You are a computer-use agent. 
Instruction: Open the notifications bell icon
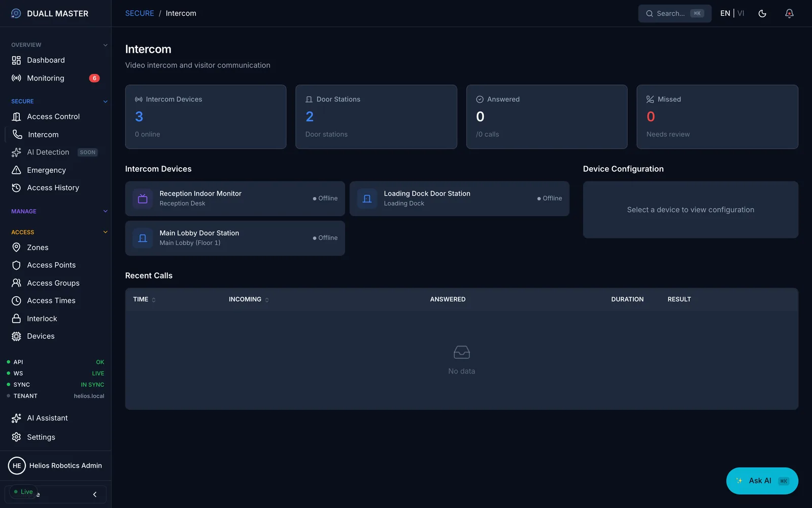(x=789, y=14)
